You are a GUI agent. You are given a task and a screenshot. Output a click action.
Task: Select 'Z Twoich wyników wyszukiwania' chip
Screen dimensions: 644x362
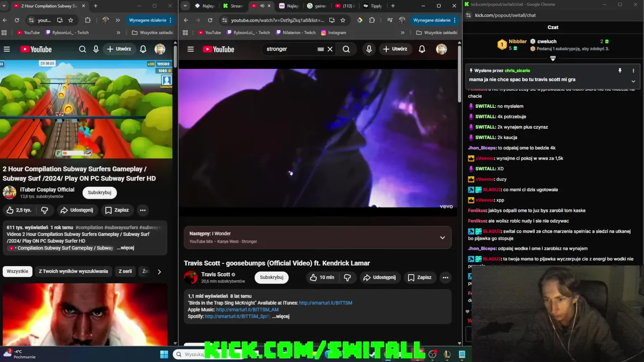[73, 271]
